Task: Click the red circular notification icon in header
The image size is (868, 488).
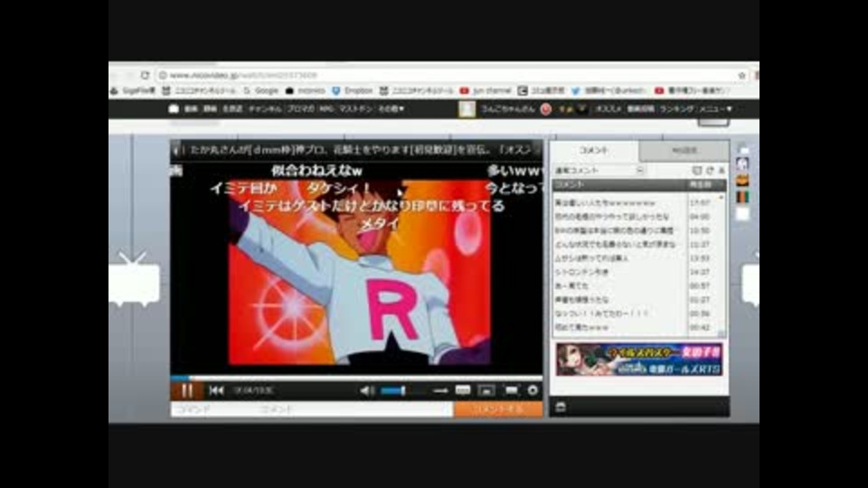Action: tap(546, 109)
